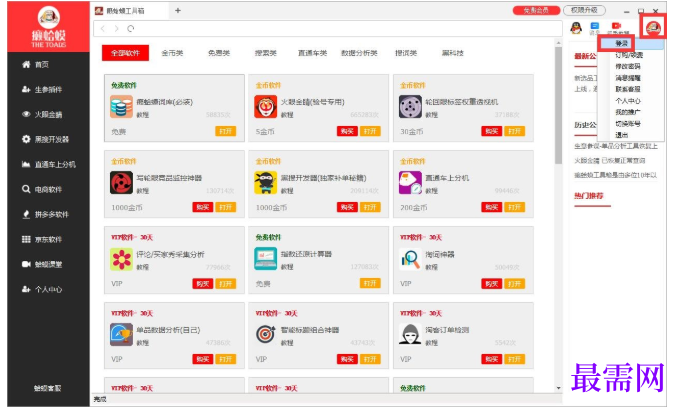The height and width of the screenshot is (409, 683).
Task: Click the scrollbar down arrow
Action: pos(558,388)
